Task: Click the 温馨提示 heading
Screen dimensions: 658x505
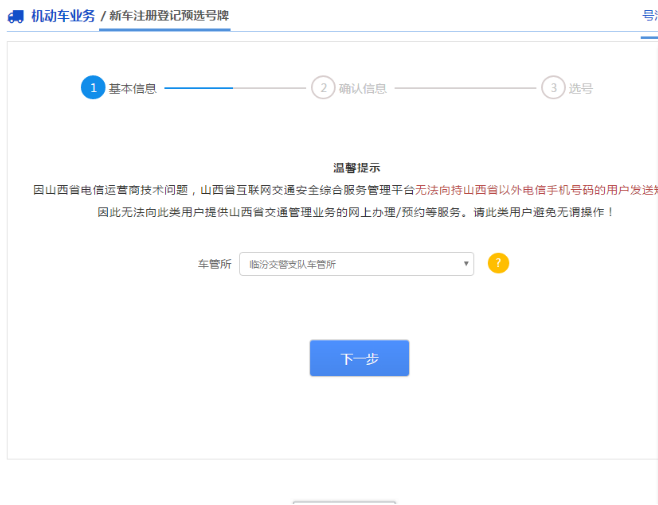Action: (x=356, y=168)
